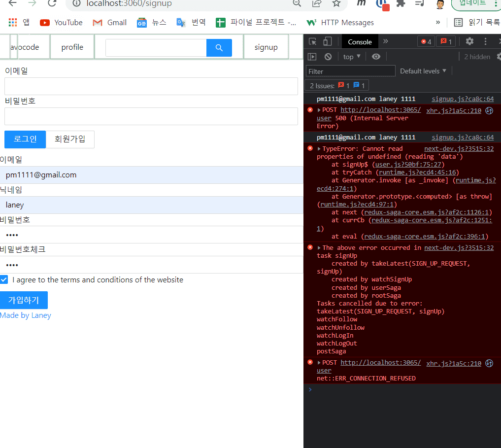This screenshot has height=448, width=501.
Task: Click the blue search button icon
Action: point(219,48)
